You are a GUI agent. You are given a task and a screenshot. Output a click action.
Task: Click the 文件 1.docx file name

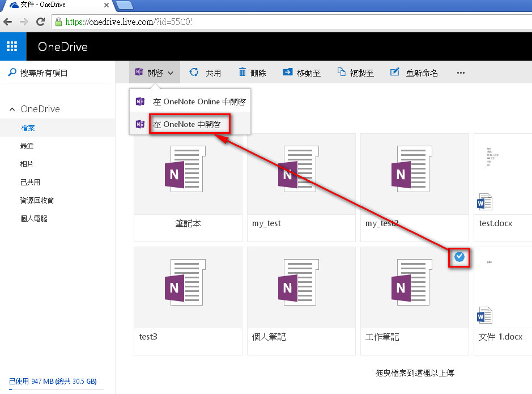[x=500, y=337]
